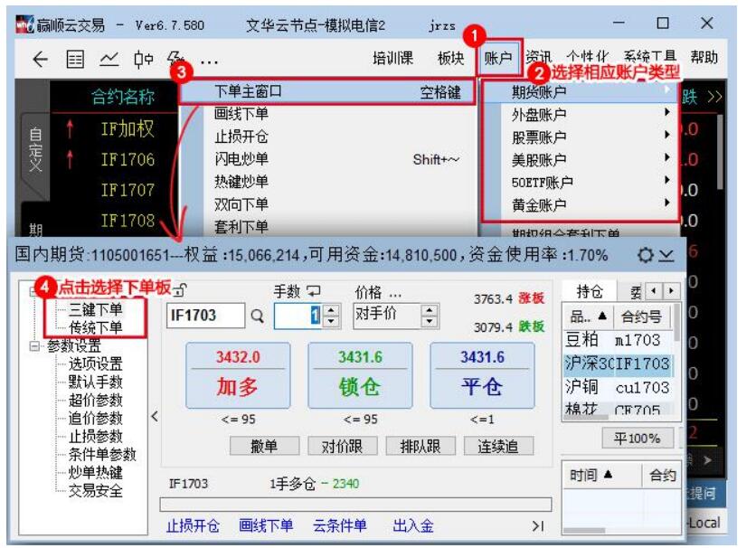This screenshot has height=548, width=756.
Task: Expand 期货账户 submenu
Action: tap(580, 91)
